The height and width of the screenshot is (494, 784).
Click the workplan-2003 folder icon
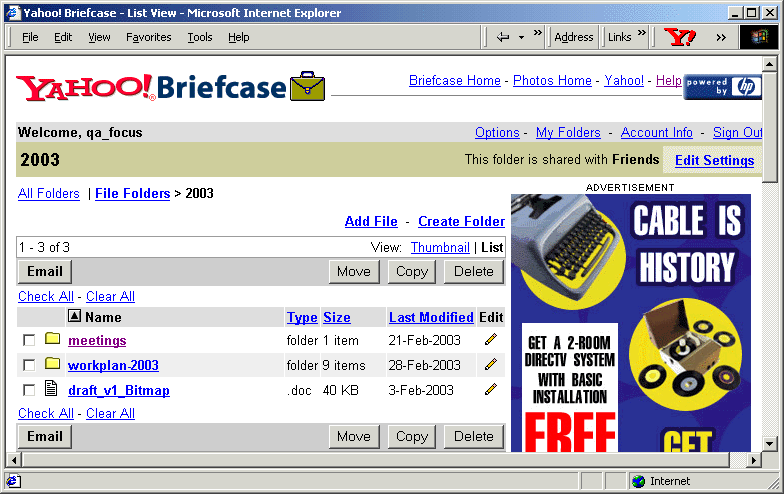pyautogui.click(x=52, y=364)
